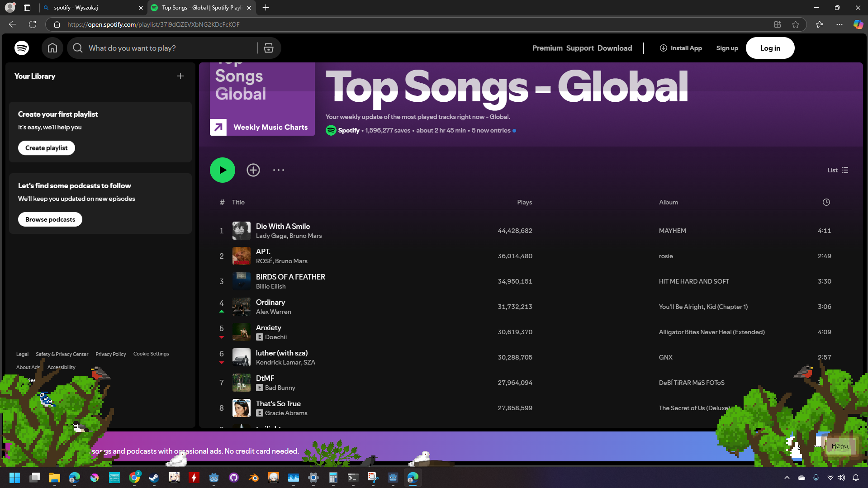Open the List view options

pyautogui.click(x=838, y=170)
